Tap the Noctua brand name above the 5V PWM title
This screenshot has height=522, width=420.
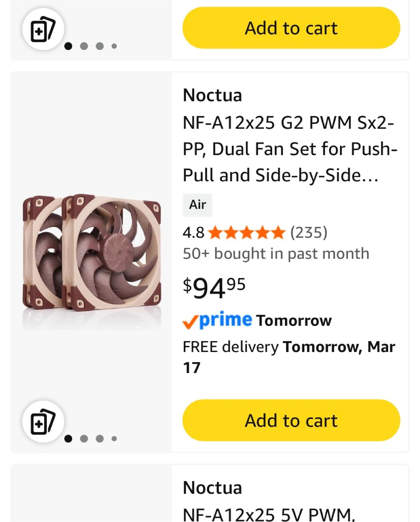212,488
